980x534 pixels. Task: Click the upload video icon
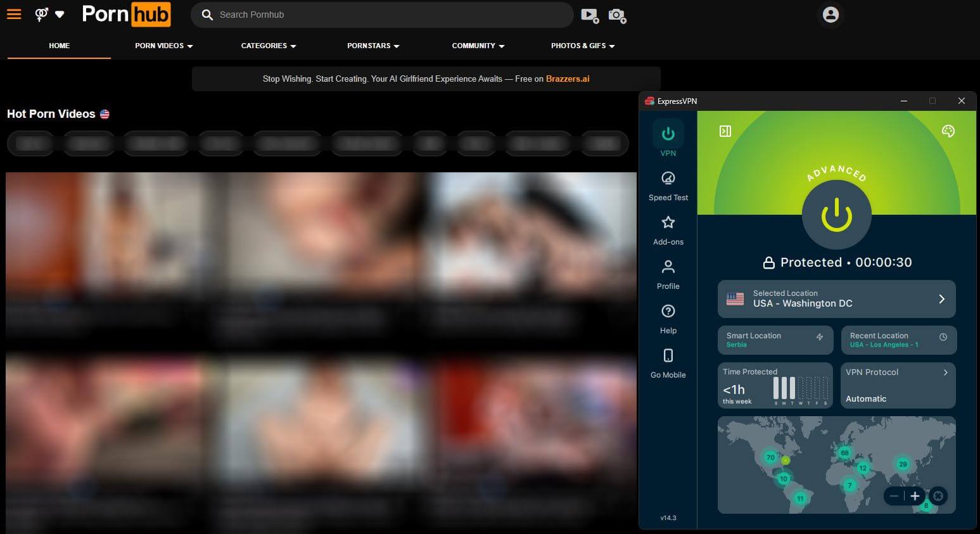(x=590, y=15)
